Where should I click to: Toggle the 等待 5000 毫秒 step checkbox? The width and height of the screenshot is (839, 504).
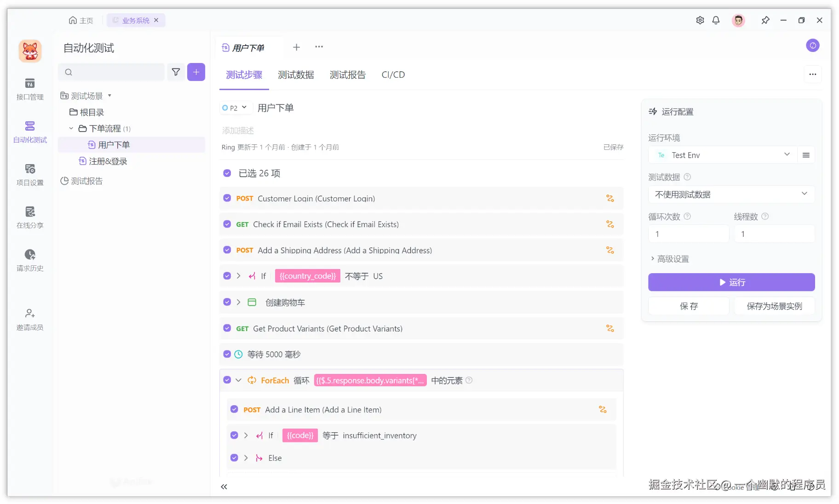pyautogui.click(x=227, y=354)
